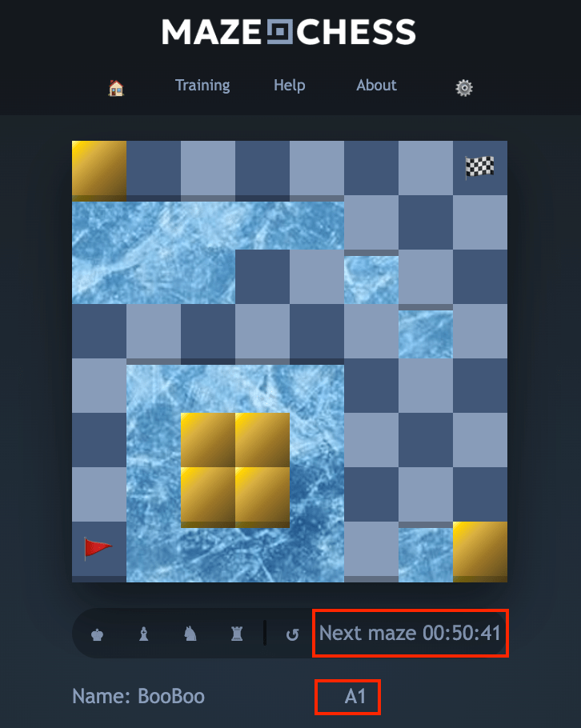Screen dimensions: 581x728
Task: Click the Next maze countdown timer
Action: coord(410,634)
